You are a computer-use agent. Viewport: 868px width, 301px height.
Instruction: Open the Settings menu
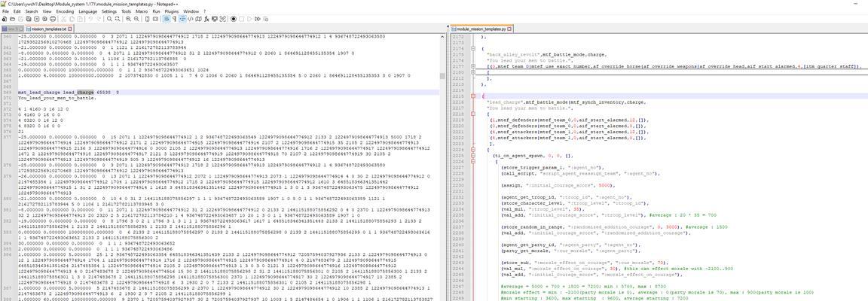click(x=109, y=11)
